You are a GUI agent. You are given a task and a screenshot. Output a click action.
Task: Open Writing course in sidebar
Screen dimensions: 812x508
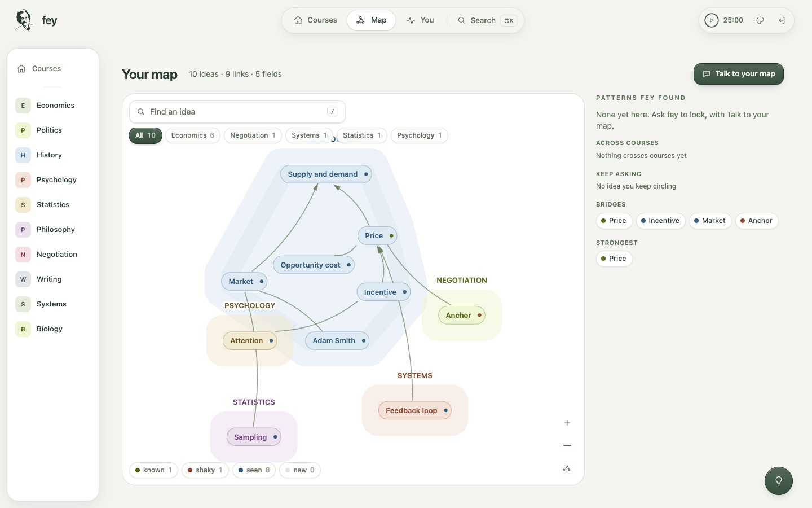pos(53,279)
